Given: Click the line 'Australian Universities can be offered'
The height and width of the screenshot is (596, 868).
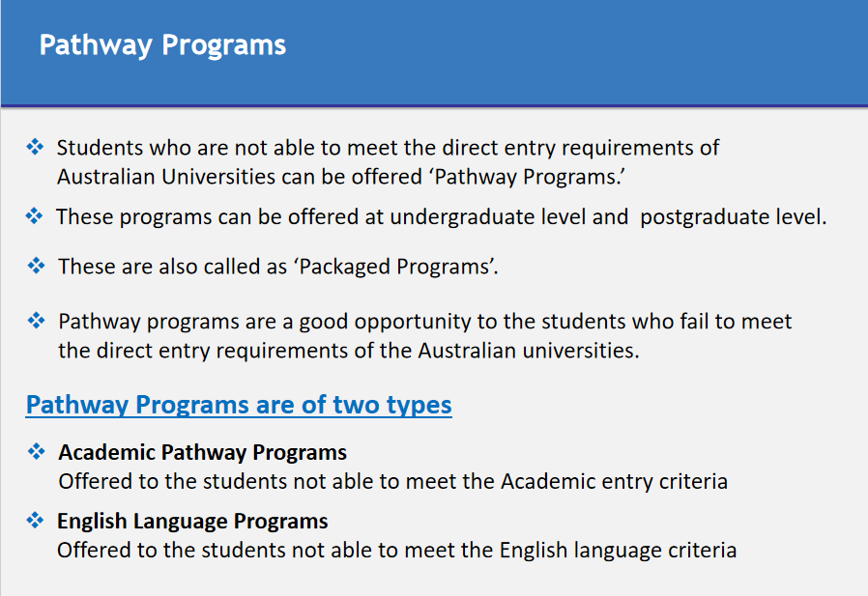Looking at the screenshot, I should (x=240, y=177).
